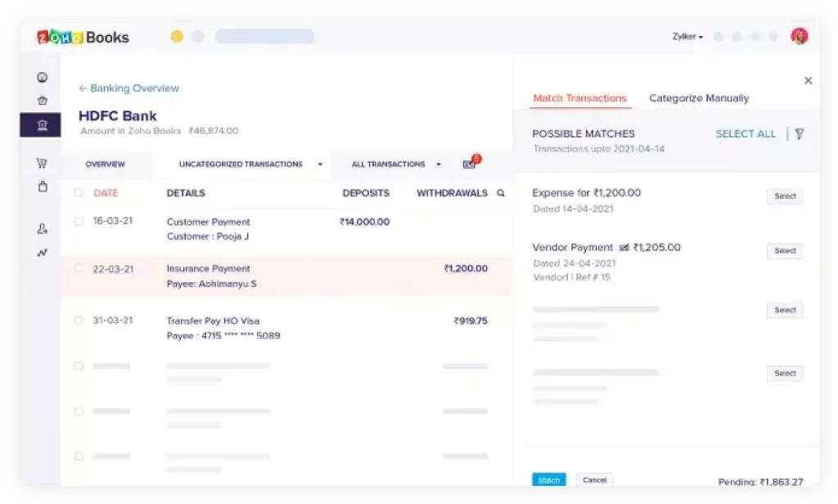Toggle the select-all checkbox beside Date header
The image size is (838, 504).
click(x=79, y=193)
